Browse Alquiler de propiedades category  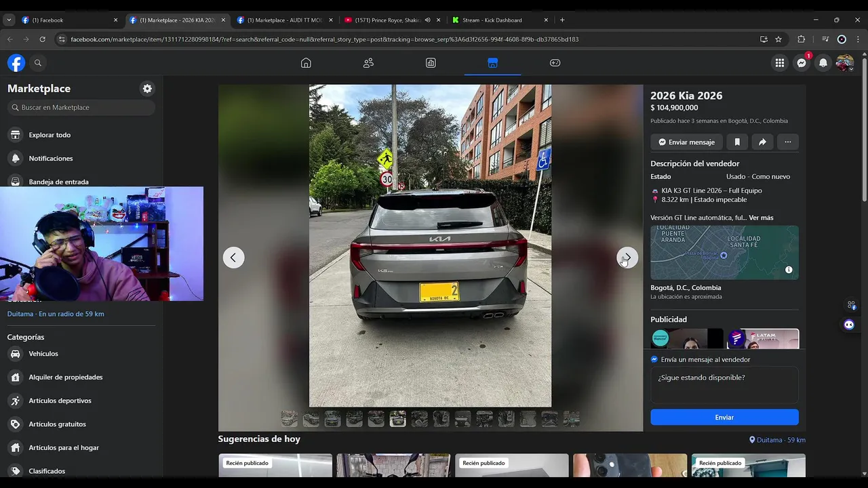pos(81,378)
